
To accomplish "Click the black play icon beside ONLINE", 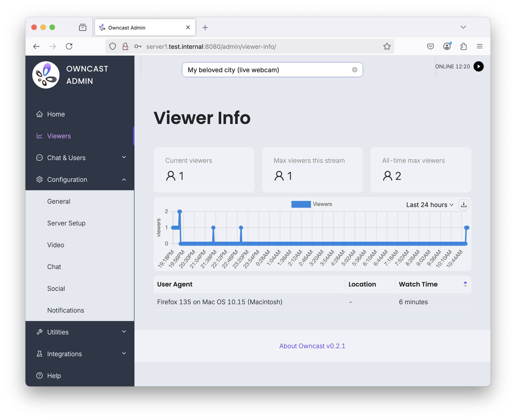I will coord(478,67).
